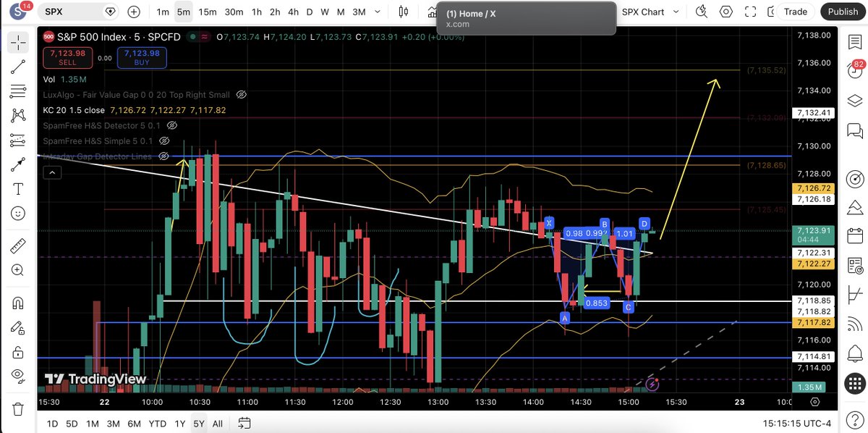Screen dimensions: 868x433
Task: Show the Intraday Gap Detector Lines indicator
Action: (x=163, y=156)
